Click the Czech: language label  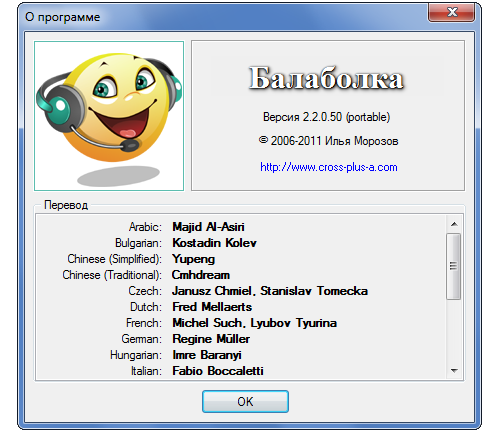tap(145, 291)
